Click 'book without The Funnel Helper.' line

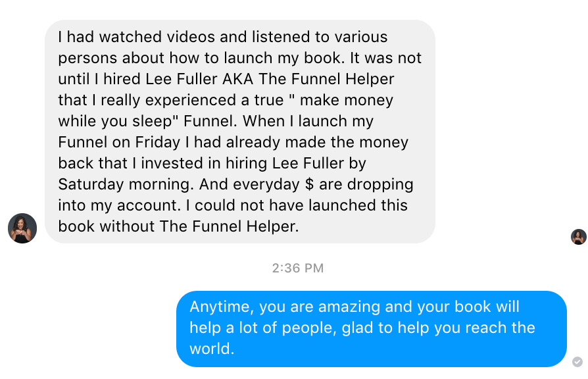click(x=178, y=226)
